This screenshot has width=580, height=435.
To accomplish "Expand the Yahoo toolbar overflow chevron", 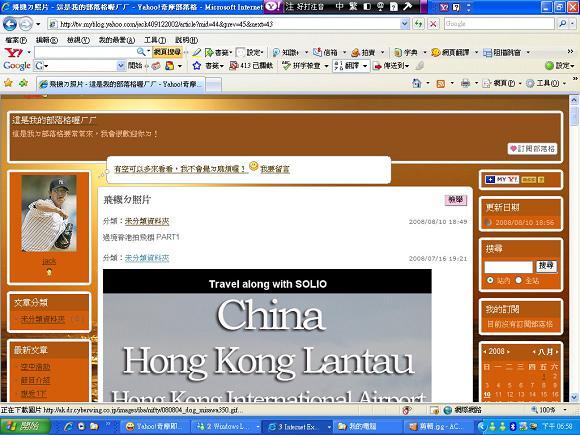I will [570, 52].
